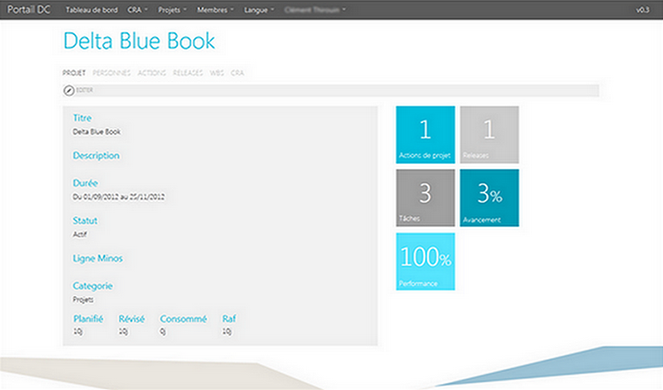Open the Projets dropdown menu
The height and width of the screenshot is (390, 663).
[x=172, y=10]
